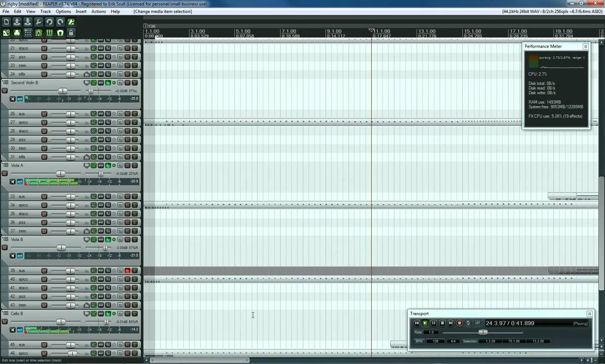Open the time signature 4/4 selector
The width and height of the screenshot is (605, 364).
(453, 341)
